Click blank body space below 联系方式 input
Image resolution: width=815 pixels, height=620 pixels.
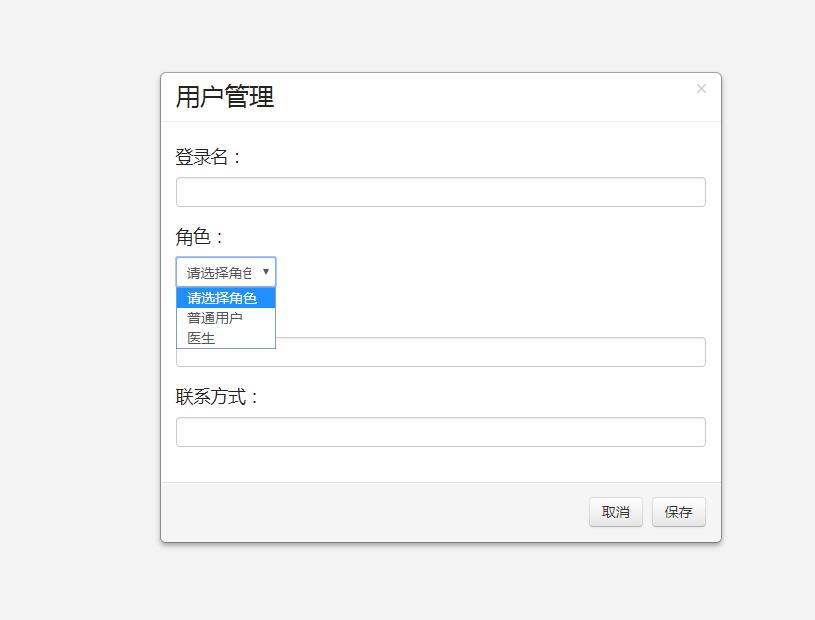[441, 464]
